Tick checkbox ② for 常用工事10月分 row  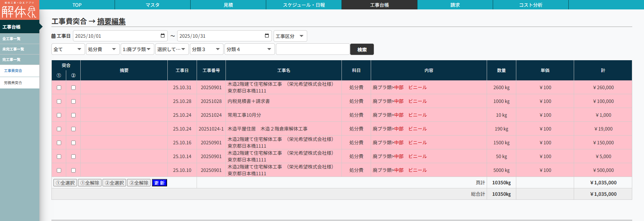pos(73,115)
